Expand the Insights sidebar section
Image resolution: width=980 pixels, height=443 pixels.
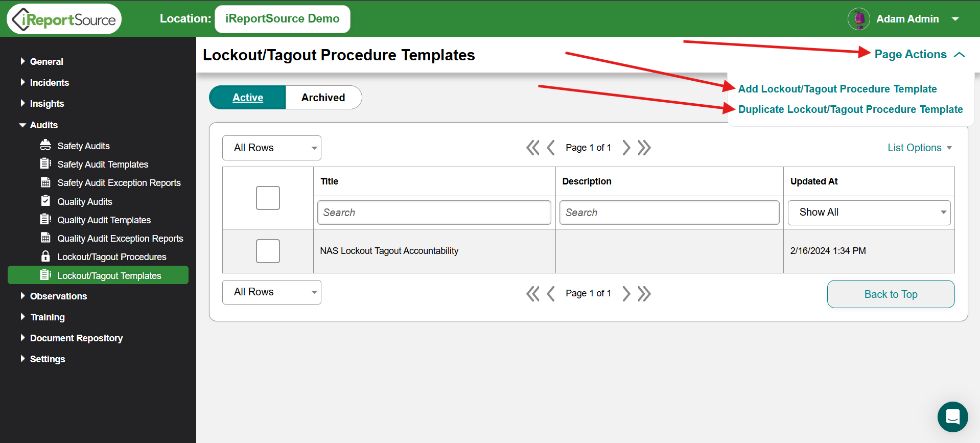[x=42, y=103]
